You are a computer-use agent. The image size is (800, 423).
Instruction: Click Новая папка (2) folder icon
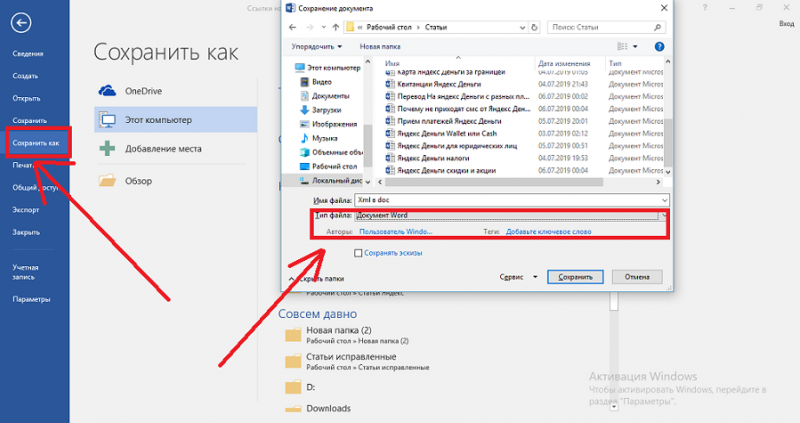(293, 335)
